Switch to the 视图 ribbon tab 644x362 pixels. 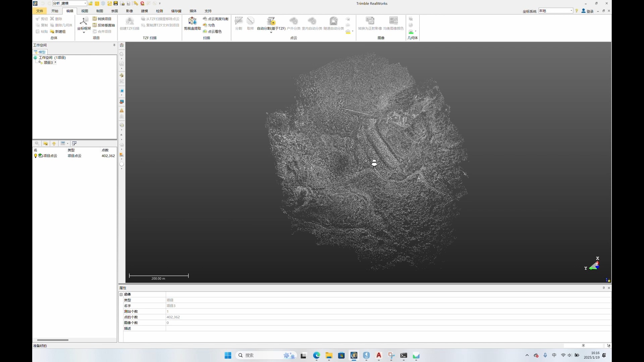click(x=85, y=11)
